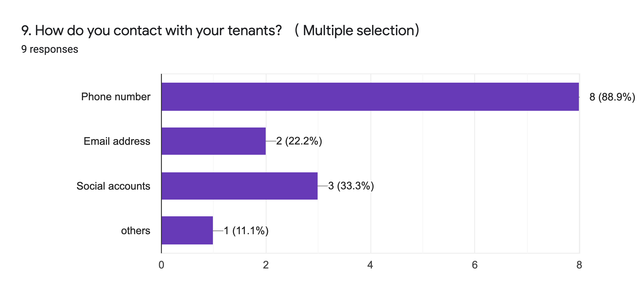
Task: Click the 6 tick on x-axis
Action: (x=475, y=265)
